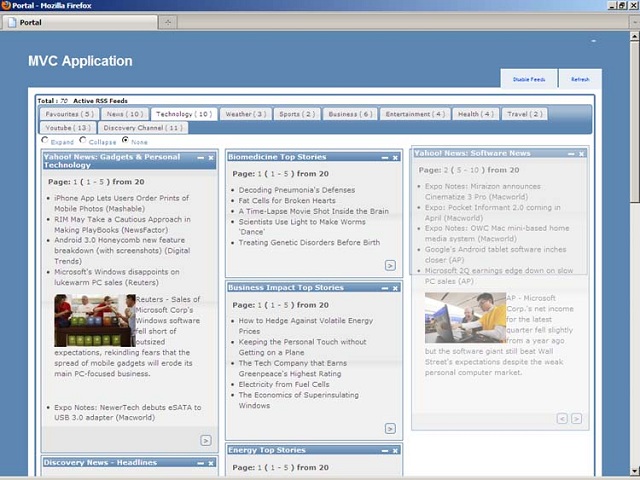Viewport: 640px width, 480px height.
Task: Select the None radio option
Action: (125, 140)
